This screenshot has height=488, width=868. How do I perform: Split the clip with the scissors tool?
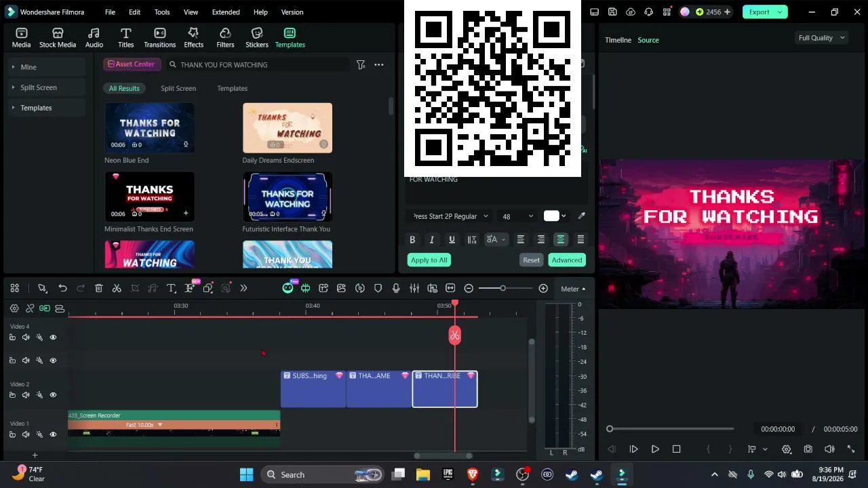tap(117, 289)
